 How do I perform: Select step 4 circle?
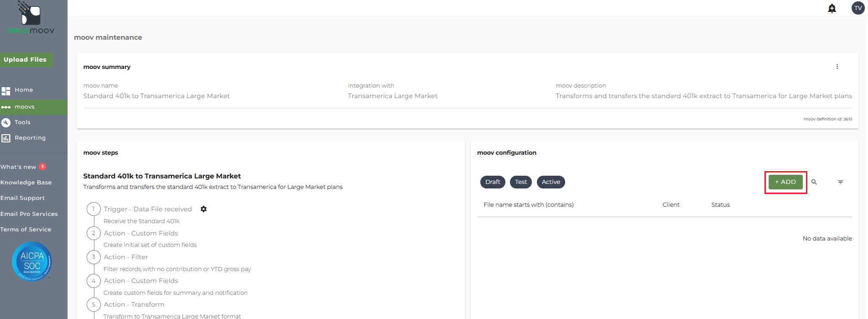(94, 281)
